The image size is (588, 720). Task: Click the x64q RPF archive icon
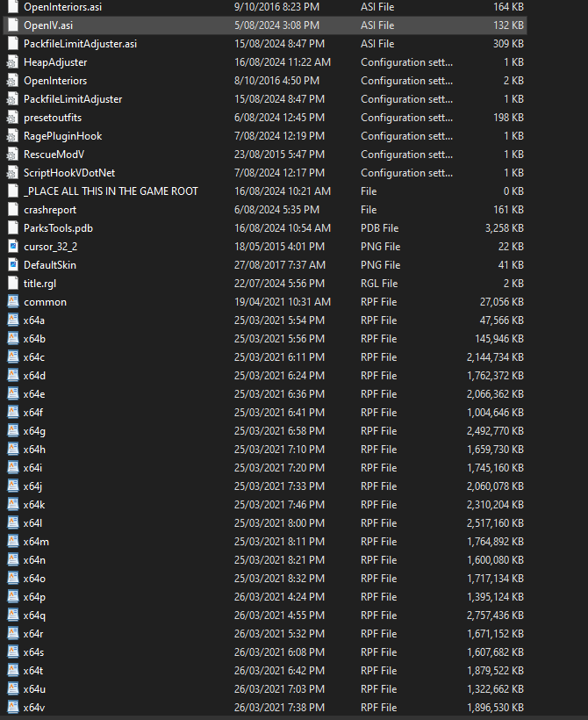coord(13,616)
